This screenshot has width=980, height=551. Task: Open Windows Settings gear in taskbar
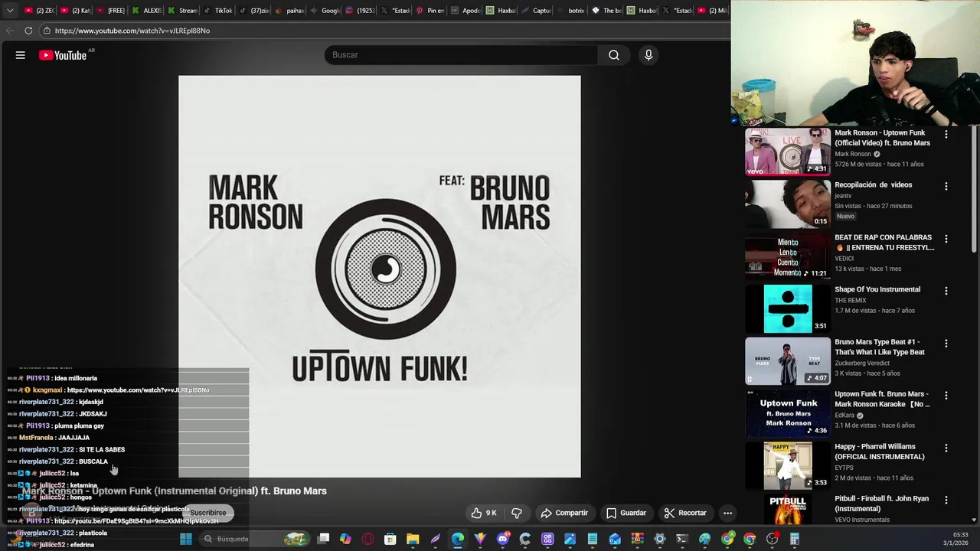pyautogui.click(x=659, y=539)
